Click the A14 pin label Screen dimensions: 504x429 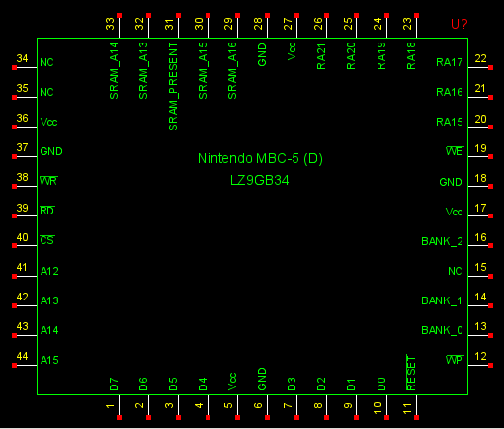pos(49,330)
